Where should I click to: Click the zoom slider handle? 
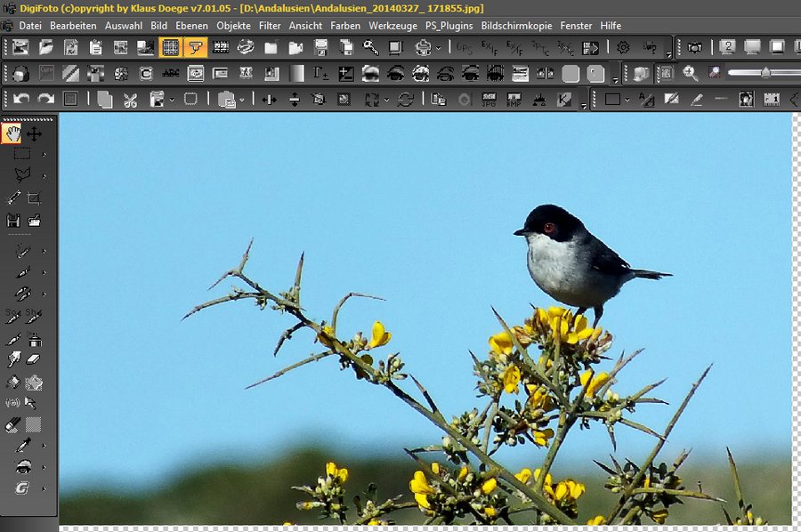765,73
